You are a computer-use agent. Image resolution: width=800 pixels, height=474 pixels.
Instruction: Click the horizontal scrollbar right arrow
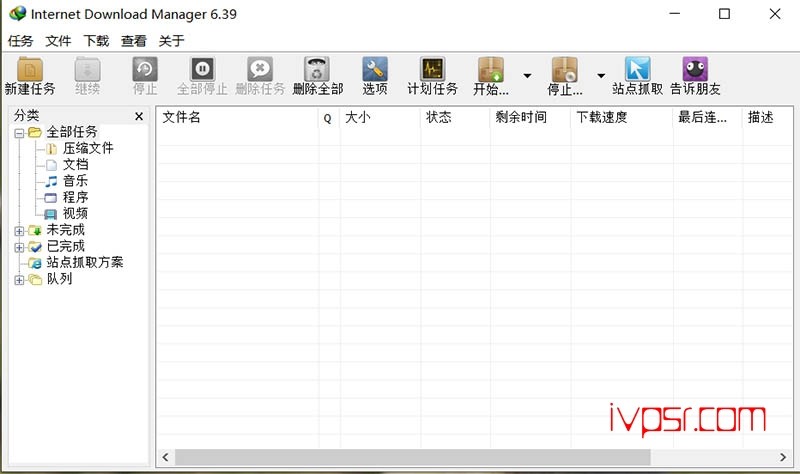coord(783,457)
